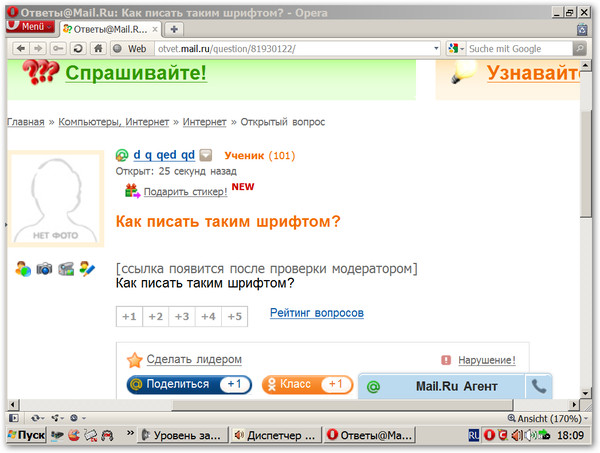Switch to Ответы@Ма... taskbar button
The width and height of the screenshot is (600, 453).
point(370,435)
